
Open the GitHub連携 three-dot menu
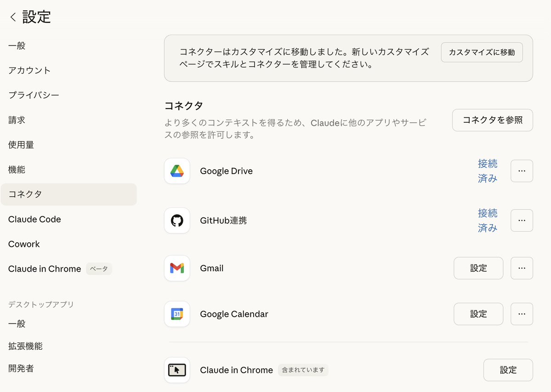[522, 220]
